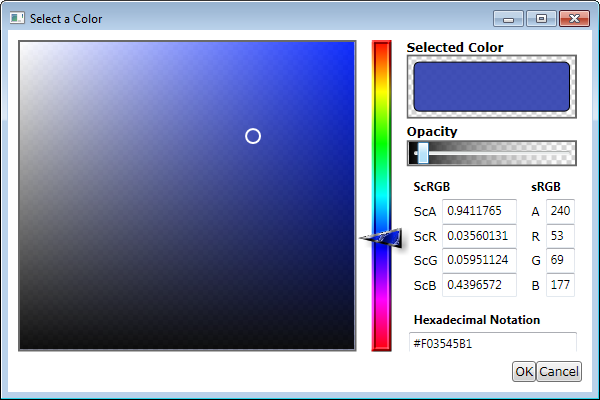Click the sRGB G value field
The height and width of the screenshot is (400, 600).
pyautogui.click(x=560, y=260)
